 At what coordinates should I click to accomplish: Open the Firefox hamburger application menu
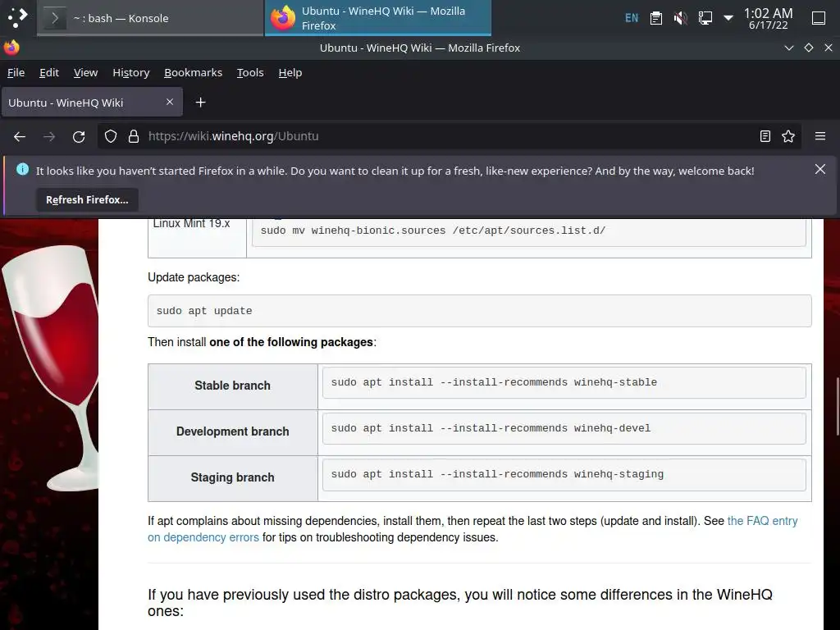pos(820,137)
